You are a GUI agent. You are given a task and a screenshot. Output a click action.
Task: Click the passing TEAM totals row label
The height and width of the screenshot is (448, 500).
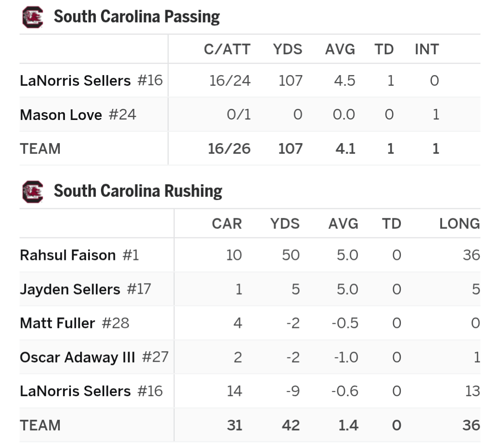[40, 149]
